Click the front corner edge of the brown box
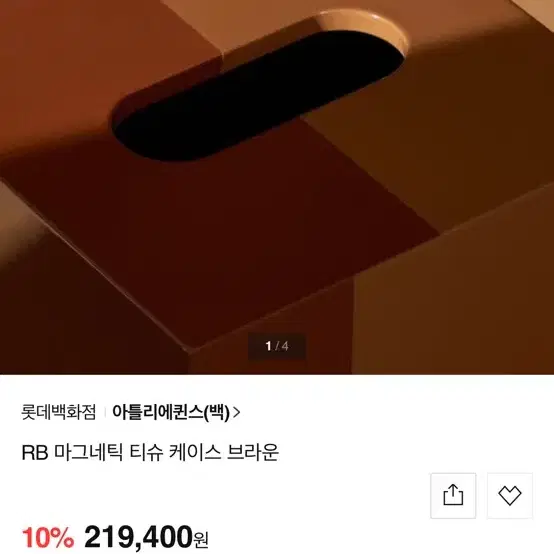The height and width of the screenshot is (554, 554). pos(191,350)
